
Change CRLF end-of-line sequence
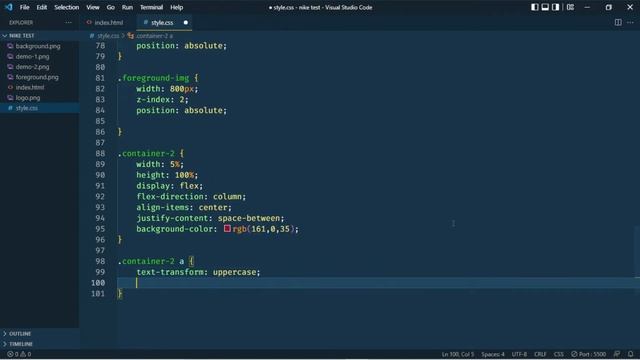(x=540, y=354)
